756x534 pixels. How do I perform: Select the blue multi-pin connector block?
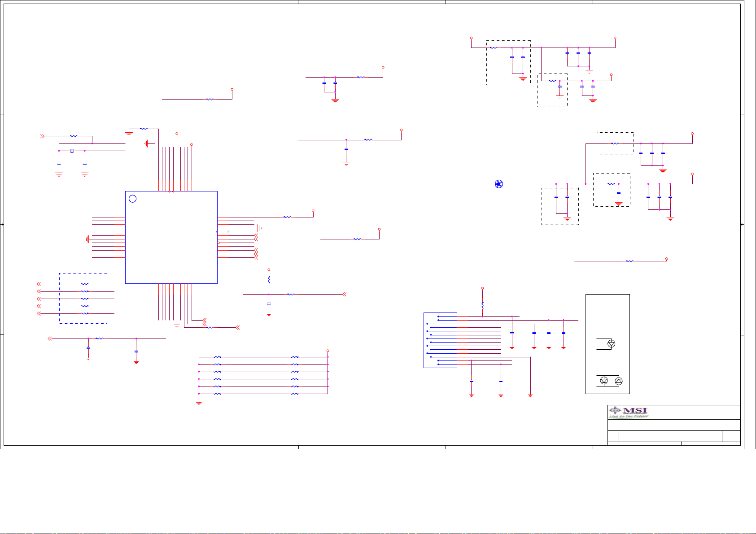click(440, 340)
